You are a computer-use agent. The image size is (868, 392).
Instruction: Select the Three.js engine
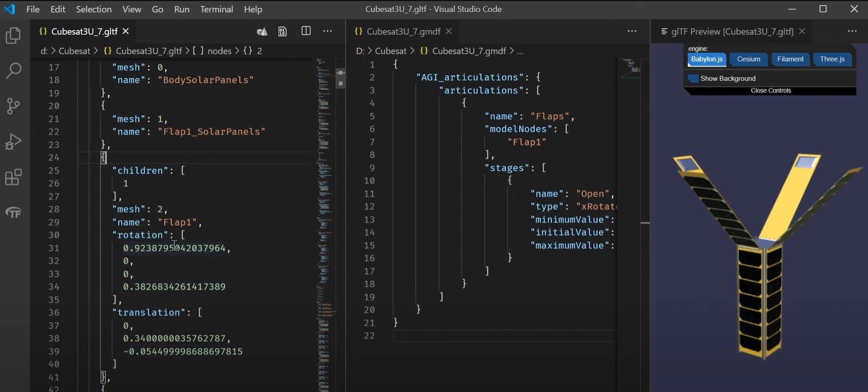point(832,59)
